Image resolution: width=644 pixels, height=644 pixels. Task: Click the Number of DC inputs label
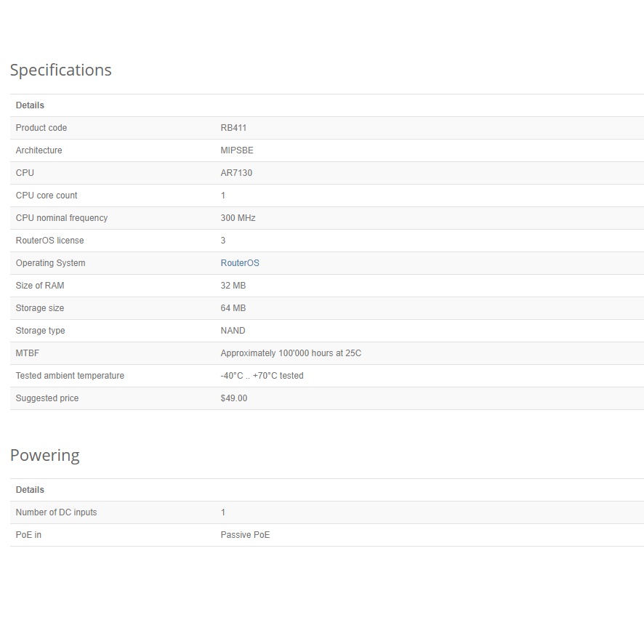56,512
